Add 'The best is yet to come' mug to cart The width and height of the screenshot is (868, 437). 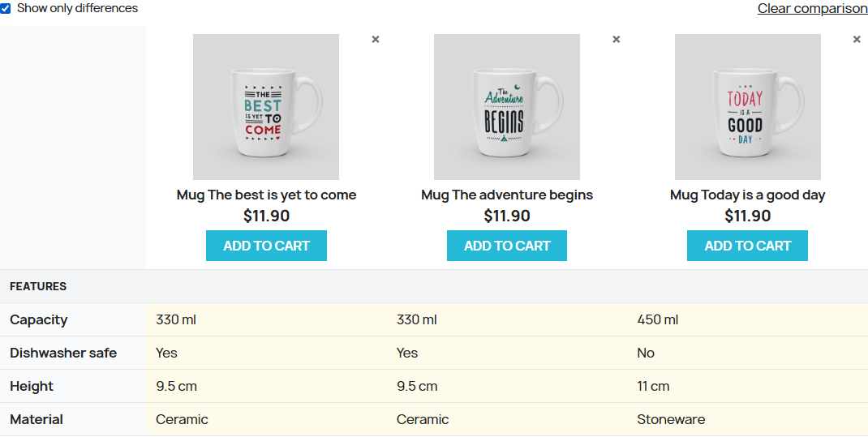pos(266,246)
